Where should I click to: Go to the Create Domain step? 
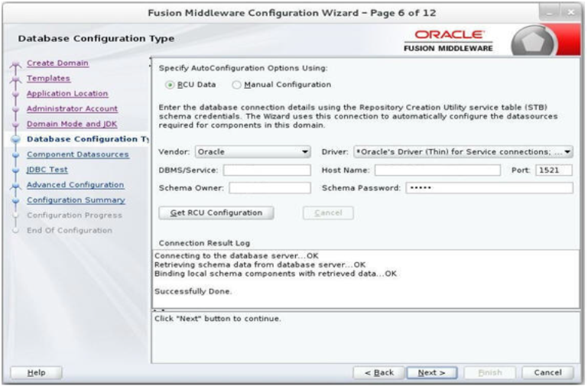(x=57, y=63)
